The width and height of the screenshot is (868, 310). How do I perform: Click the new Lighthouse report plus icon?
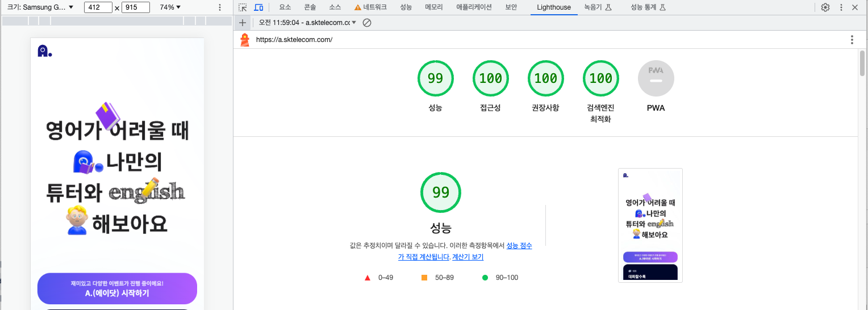pos(243,23)
